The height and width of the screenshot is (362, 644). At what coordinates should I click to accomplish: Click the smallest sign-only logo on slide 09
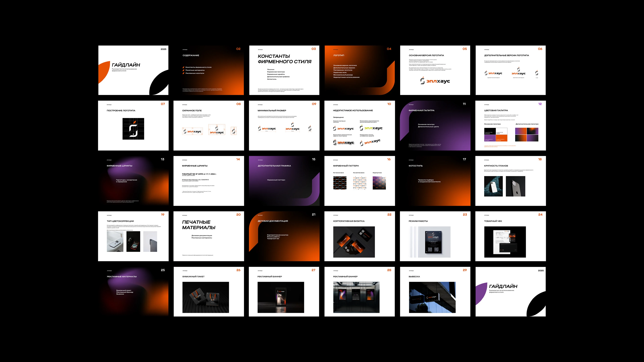point(310,128)
